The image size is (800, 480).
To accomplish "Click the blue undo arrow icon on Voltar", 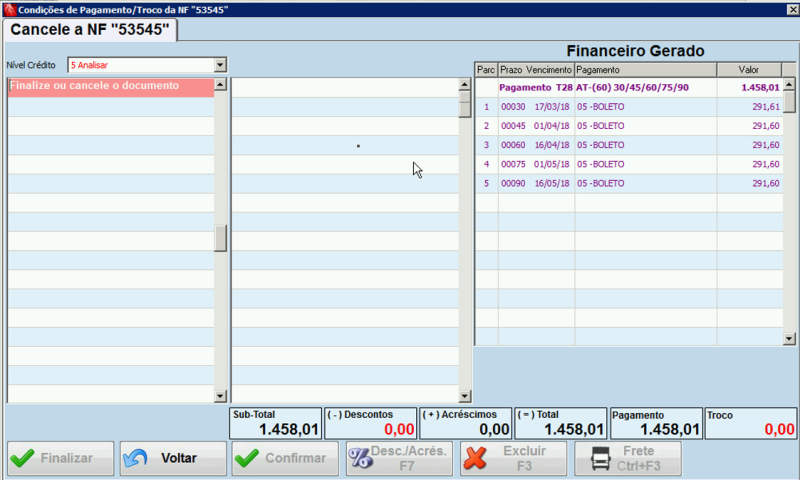I will 135,458.
